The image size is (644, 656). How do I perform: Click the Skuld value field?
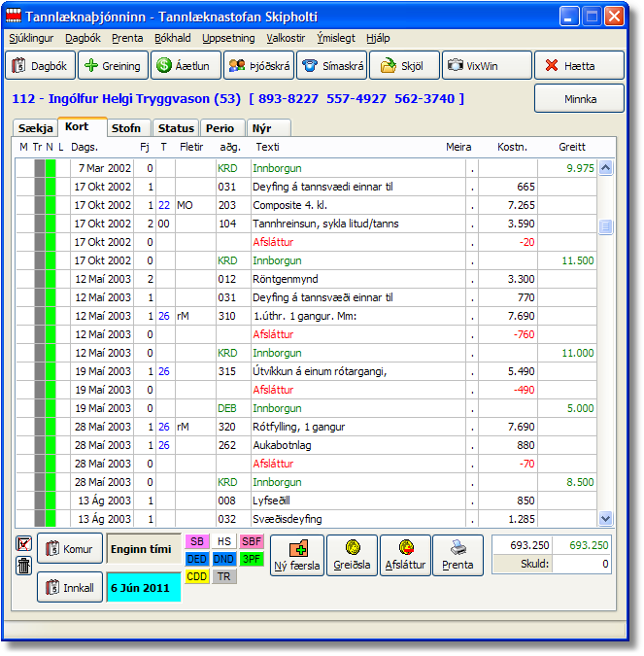point(581,564)
